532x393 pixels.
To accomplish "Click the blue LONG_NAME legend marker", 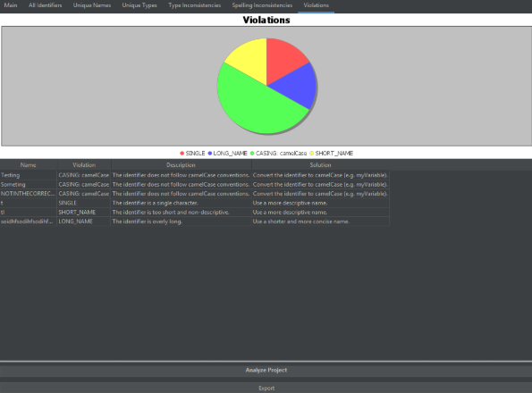I will coord(210,153).
